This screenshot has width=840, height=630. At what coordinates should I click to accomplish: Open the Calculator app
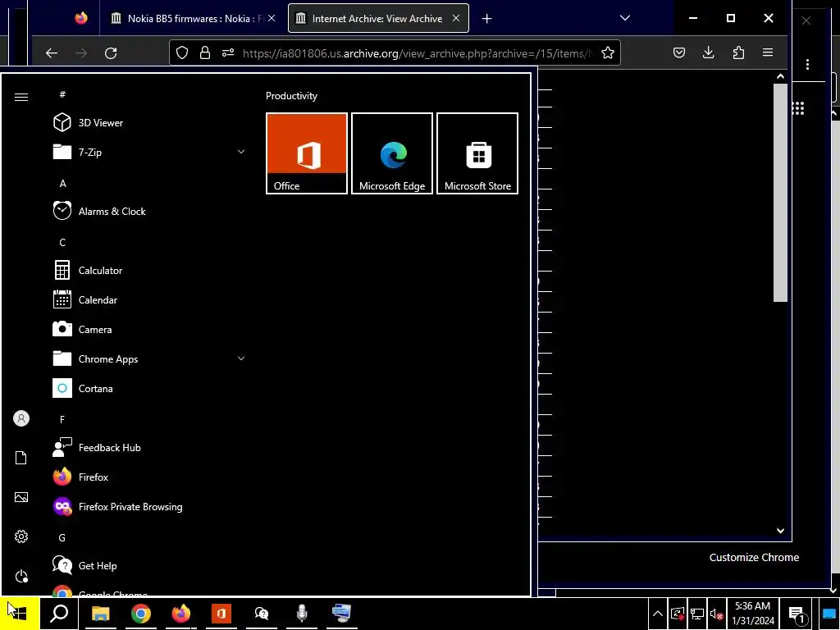pyautogui.click(x=149, y=271)
